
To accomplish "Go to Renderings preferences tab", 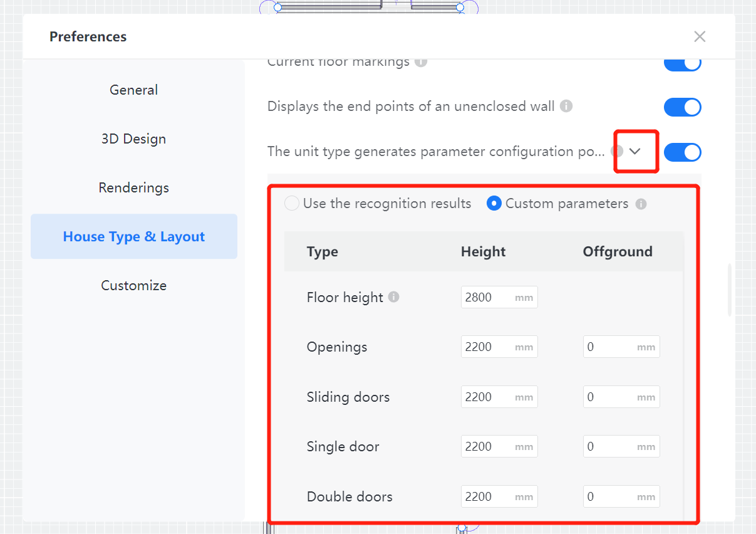I will (133, 188).
